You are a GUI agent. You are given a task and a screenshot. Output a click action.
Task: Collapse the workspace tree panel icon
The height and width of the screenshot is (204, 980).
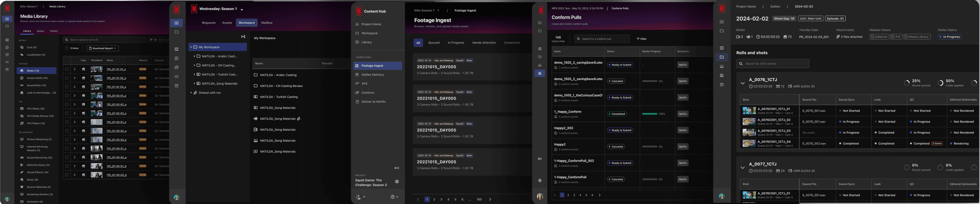point(243,37)
